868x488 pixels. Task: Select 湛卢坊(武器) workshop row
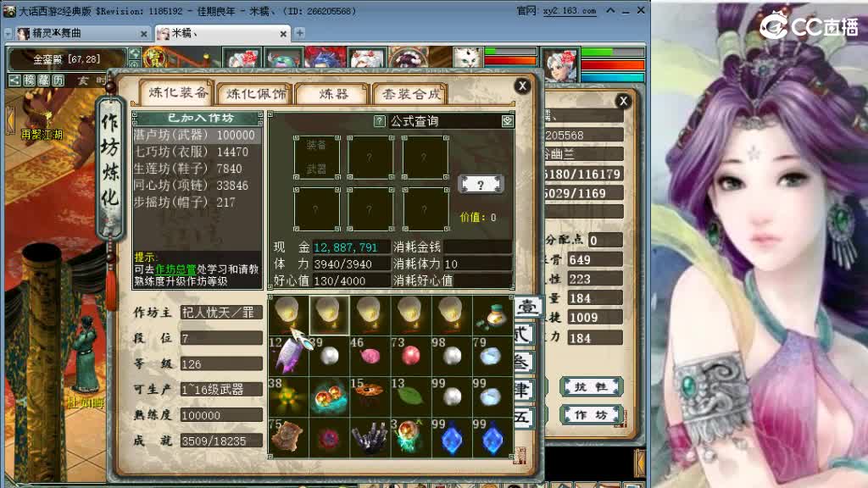pyautogui.click(x=197, y=135)
